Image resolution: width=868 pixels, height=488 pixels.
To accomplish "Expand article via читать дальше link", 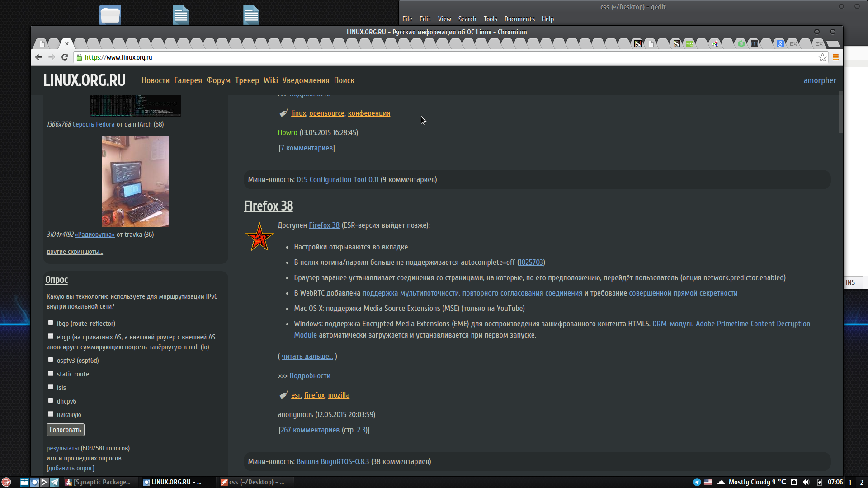I will [x=307, y=357].
